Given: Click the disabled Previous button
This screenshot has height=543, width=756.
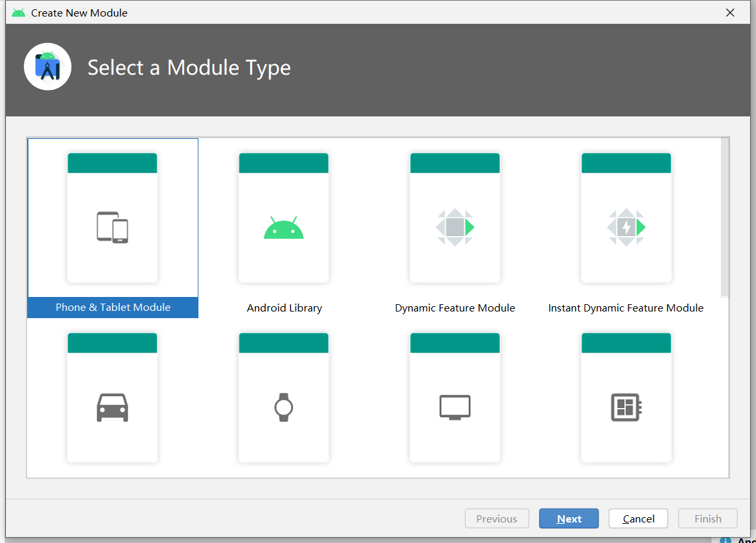Looking at the screenshot, I should 497,519.
